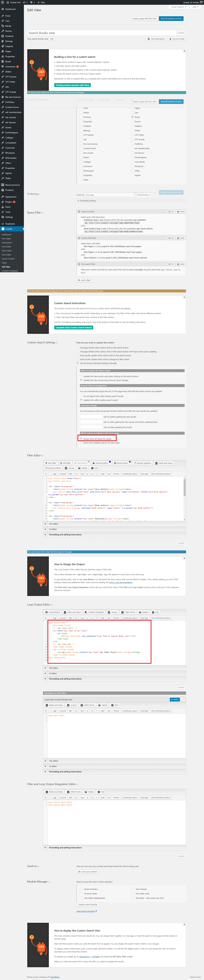Screen dimensions: 204x980
Task: Click Add description button
Action: pyautogui.click(x=156, y=39)
